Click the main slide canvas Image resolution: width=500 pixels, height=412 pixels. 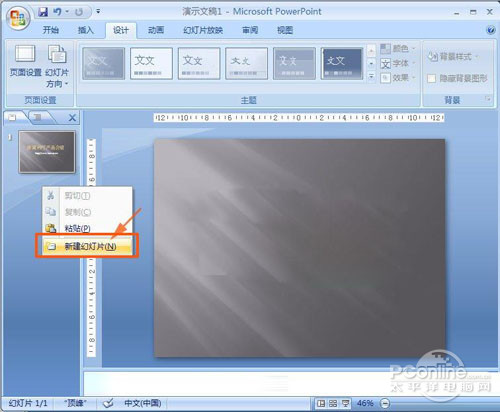click(x=299, y=248)
